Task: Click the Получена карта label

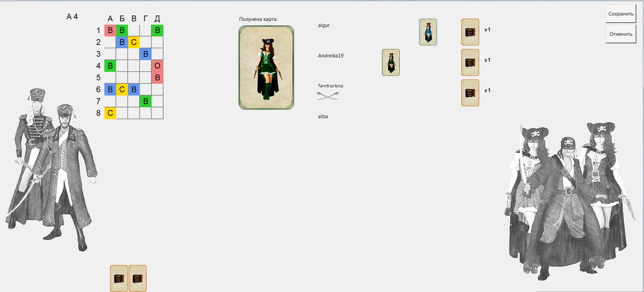Action: pyautogui.click(x=258, y=19)
